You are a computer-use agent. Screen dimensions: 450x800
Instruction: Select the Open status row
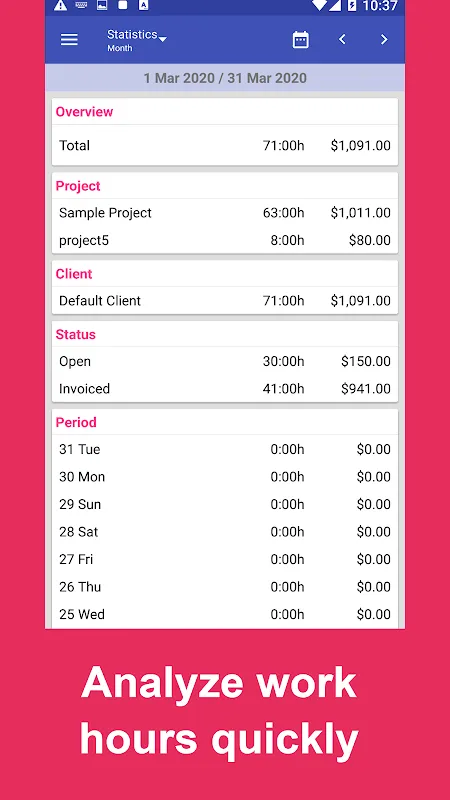point(225,361)
